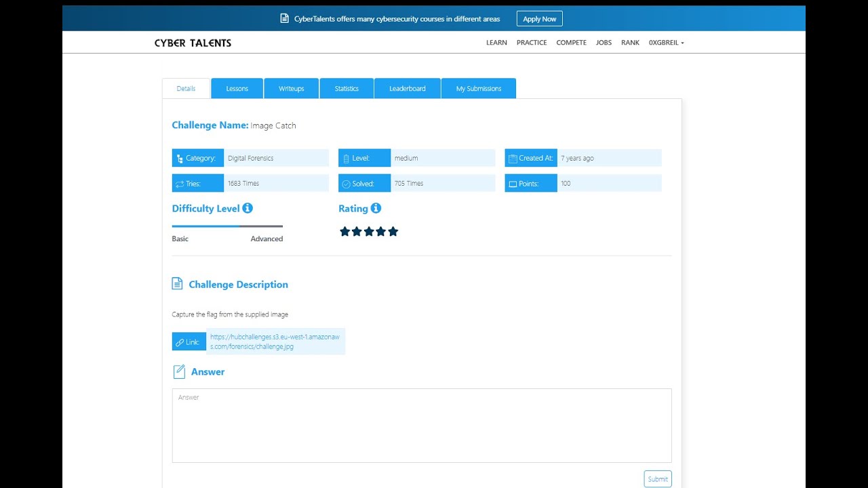Click the chain Link icon
The width and height of the screenshot is (868, 488).
point(180,342)
